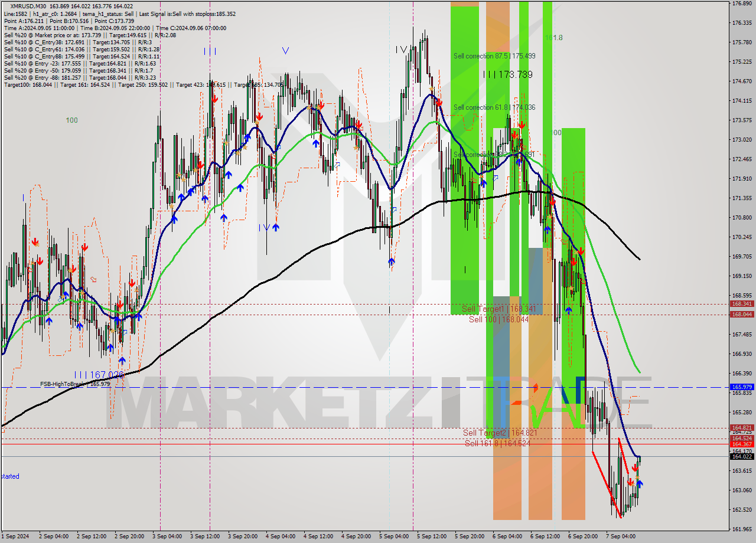Click the current price 164.022 tag
Screen dimensions: 756x543
(742, 456)
